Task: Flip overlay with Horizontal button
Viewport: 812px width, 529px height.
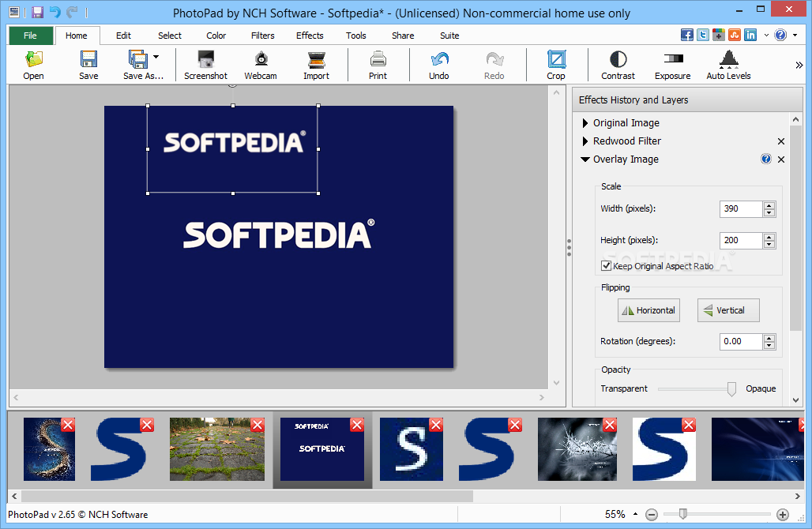Action: [x=648, y=310]
